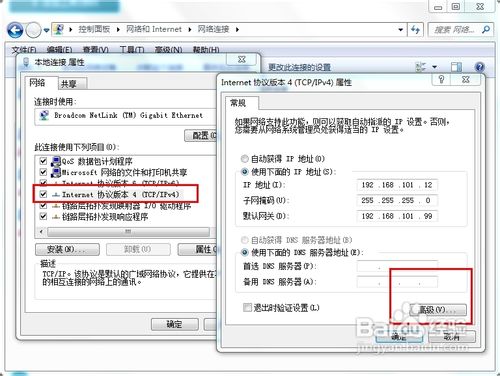Toggle 链路层拓扑发现映射器 I/O 驱动程序 checkbox
The image size is (500, 376).
[x=43, y=206]
